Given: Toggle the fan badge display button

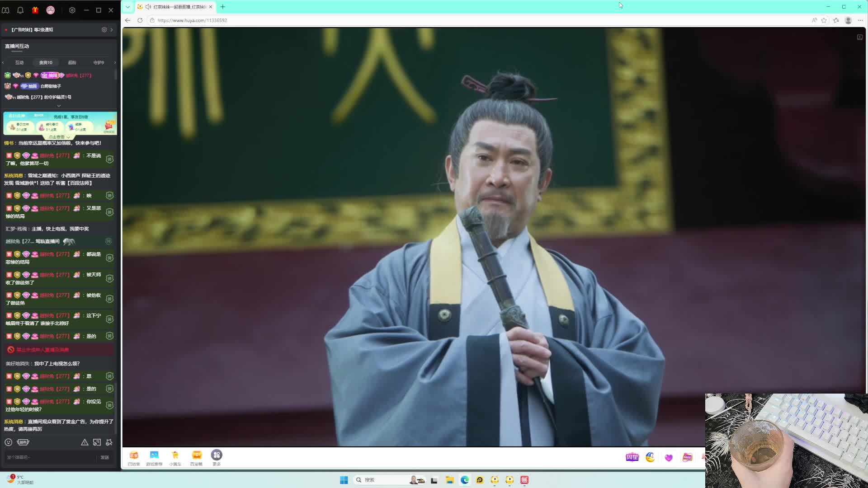Looking at the screenshot, I should tap(23, 442).
